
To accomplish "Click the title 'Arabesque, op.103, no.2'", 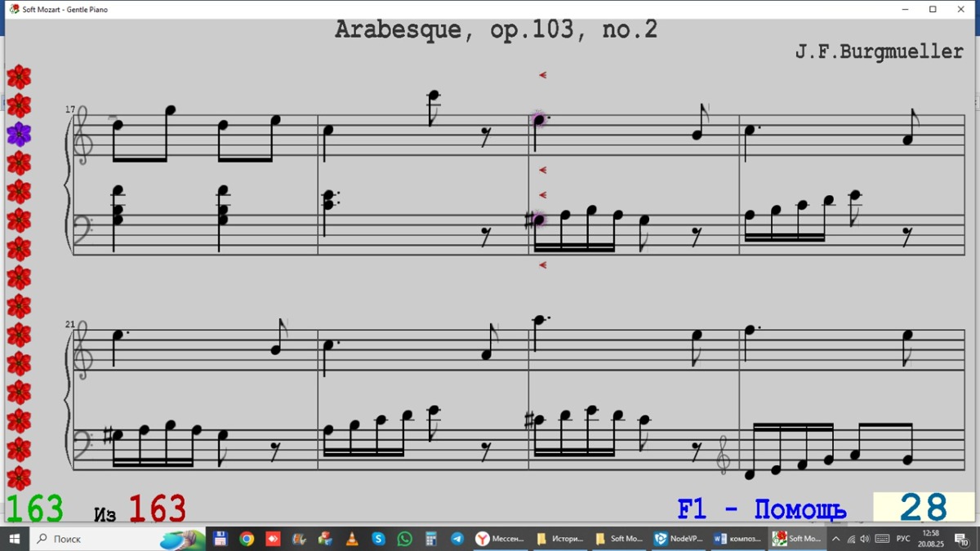I will [x=497, y=30].
